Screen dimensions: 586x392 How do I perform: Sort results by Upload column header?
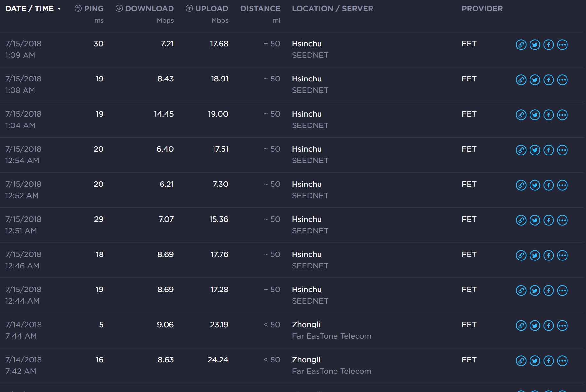point(207,9)
